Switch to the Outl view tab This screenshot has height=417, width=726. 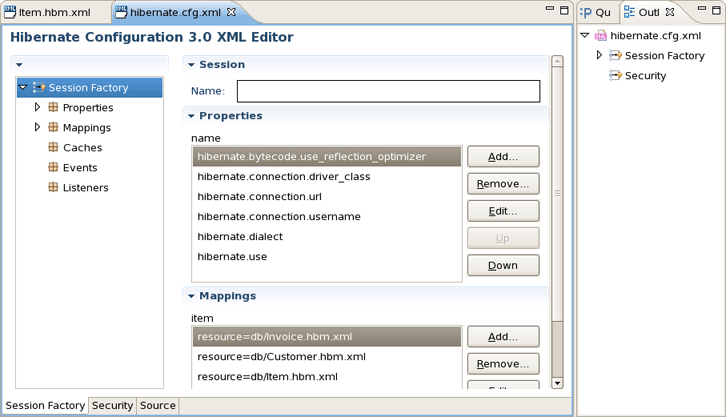point(648,12)
